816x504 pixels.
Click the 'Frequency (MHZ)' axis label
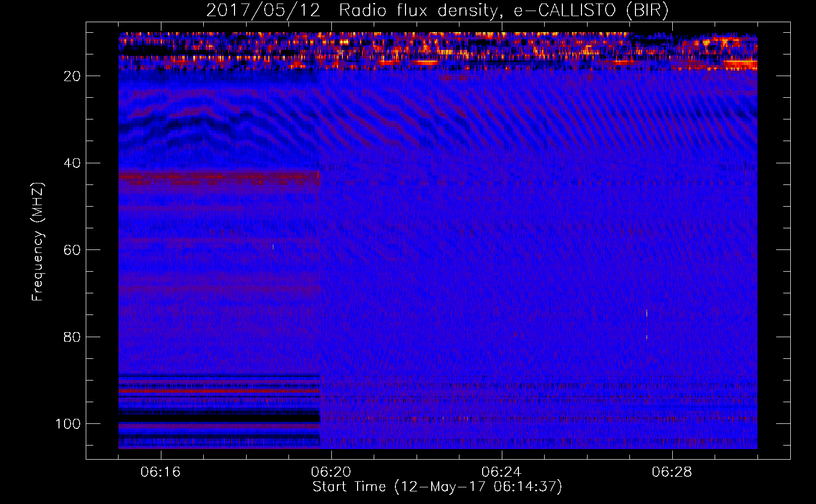(38, 241)
